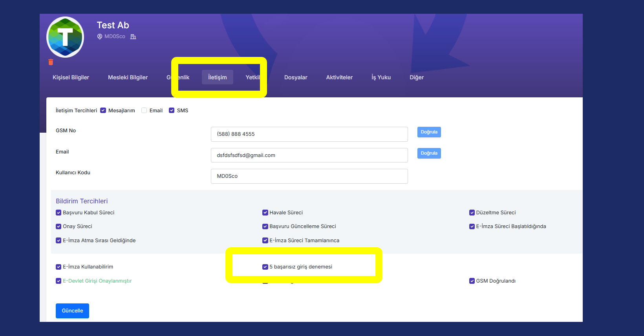Toggle E-İmza Süreci Tamamlanınca checkbox
The image size is (644, 336).
265,241
